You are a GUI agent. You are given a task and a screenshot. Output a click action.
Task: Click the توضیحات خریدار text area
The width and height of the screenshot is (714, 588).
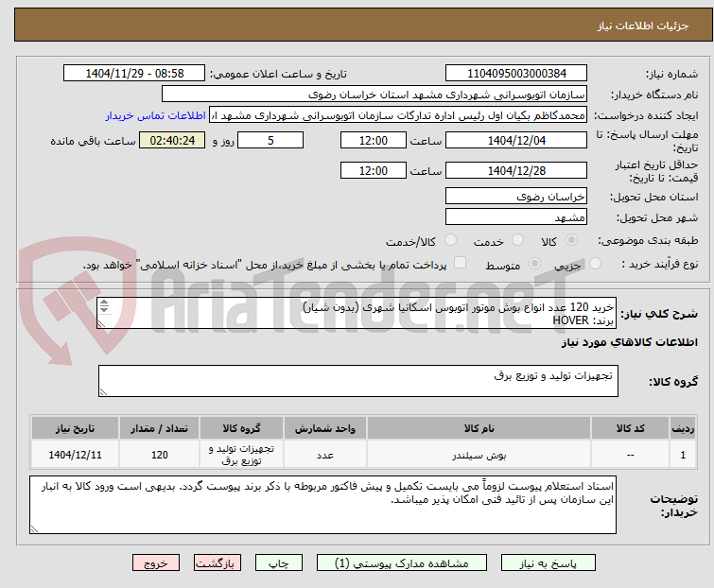coord(322,505)
